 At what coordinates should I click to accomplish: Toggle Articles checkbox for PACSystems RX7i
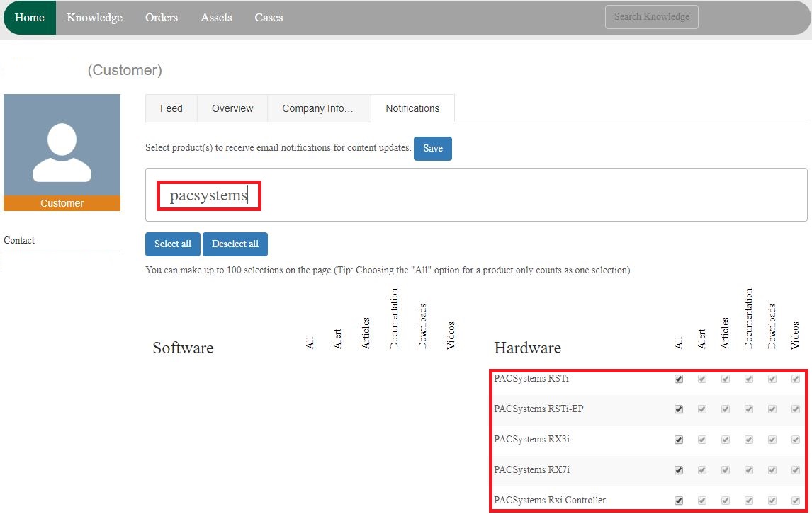pos(726,471)
